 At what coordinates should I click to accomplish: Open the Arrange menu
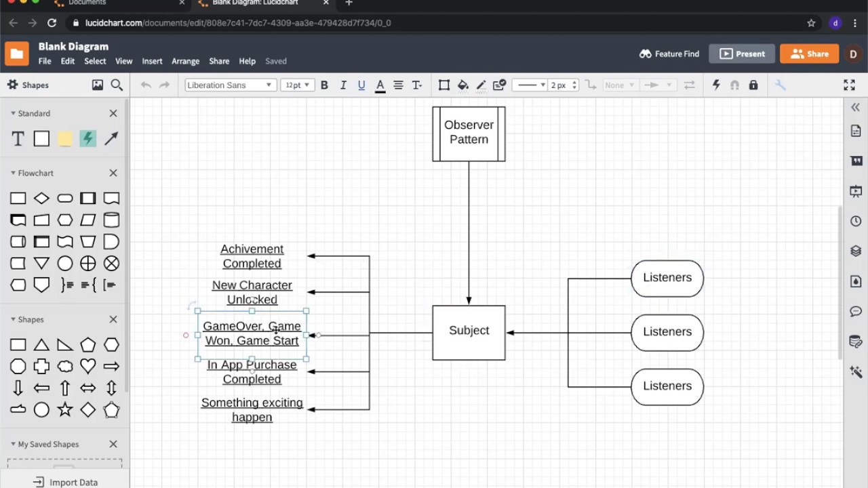(x=185, y=61)
